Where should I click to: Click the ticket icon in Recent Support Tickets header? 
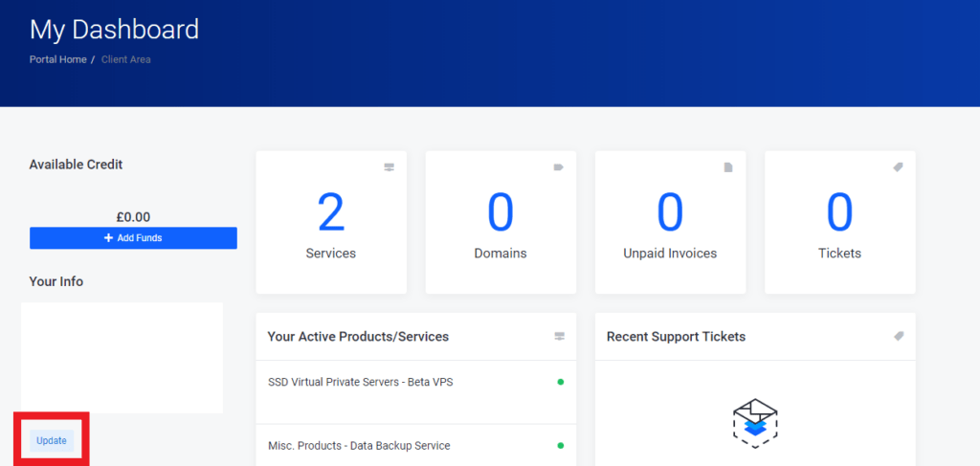(x=899, y=336)
